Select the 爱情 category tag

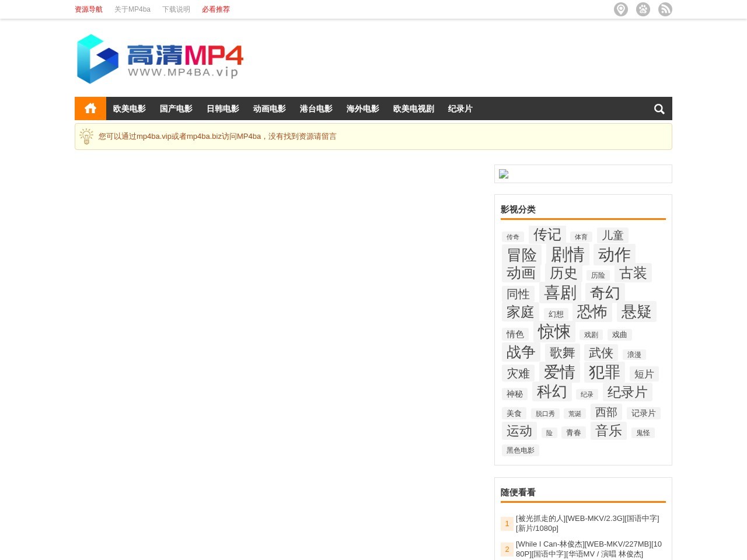[x=560, y=372]
